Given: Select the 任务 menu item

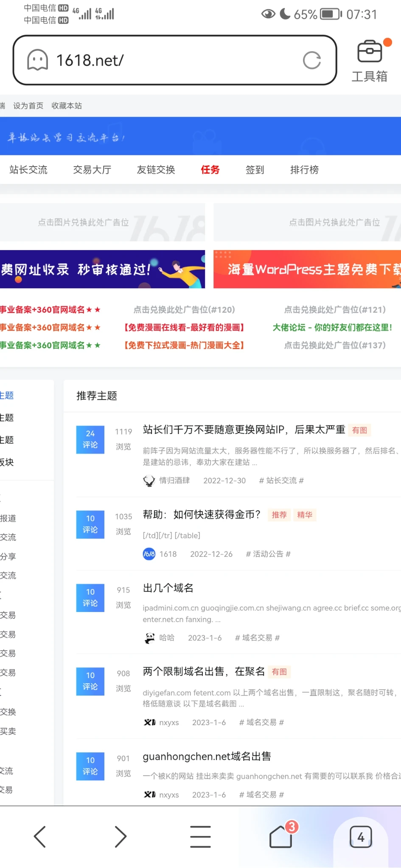Looking at the screenshot, I should point(210,170).
